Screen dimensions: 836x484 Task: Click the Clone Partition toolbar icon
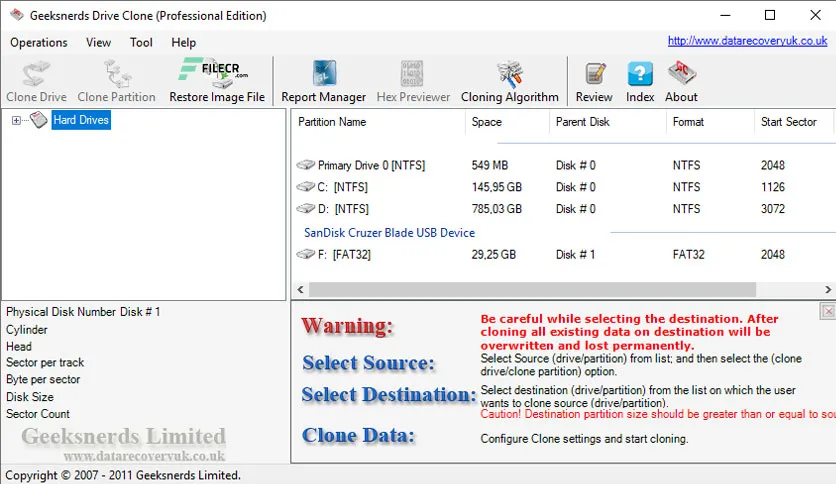tap(117, 74)
